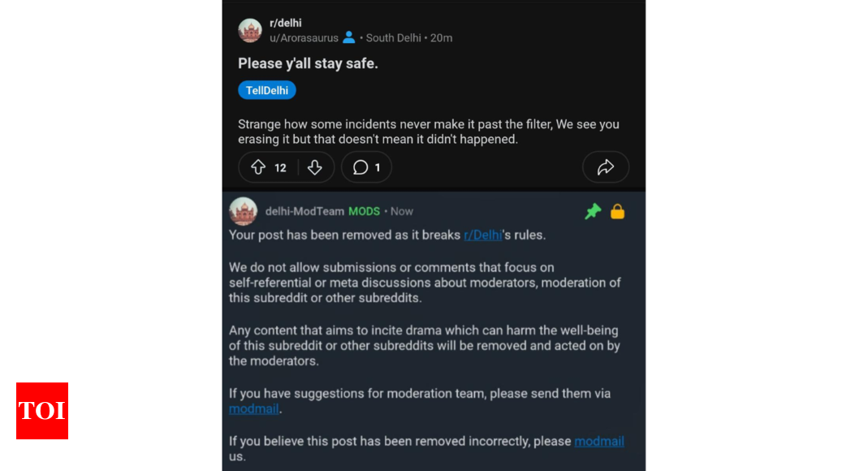
Task: Open the r/delhi community name in post header
Action: (286, 23)
